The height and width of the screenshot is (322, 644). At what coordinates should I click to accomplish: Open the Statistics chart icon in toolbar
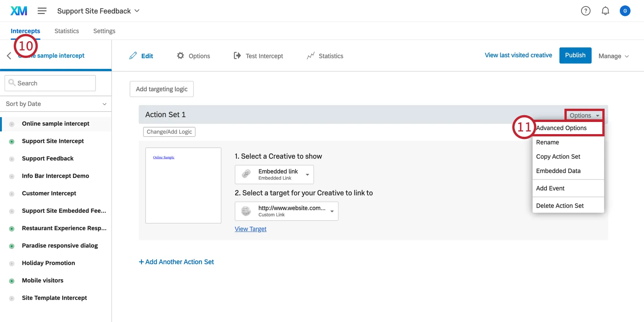tap(311, 56)
